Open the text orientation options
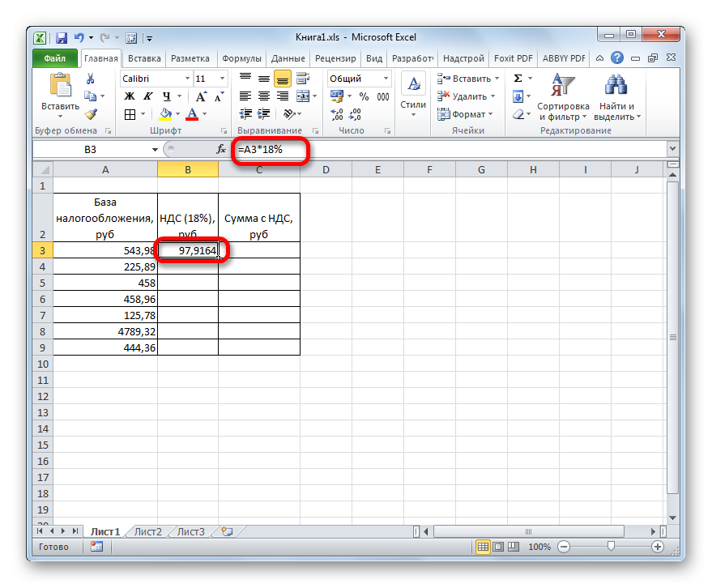This screenshot has width=712, height=588. point(291,114)
